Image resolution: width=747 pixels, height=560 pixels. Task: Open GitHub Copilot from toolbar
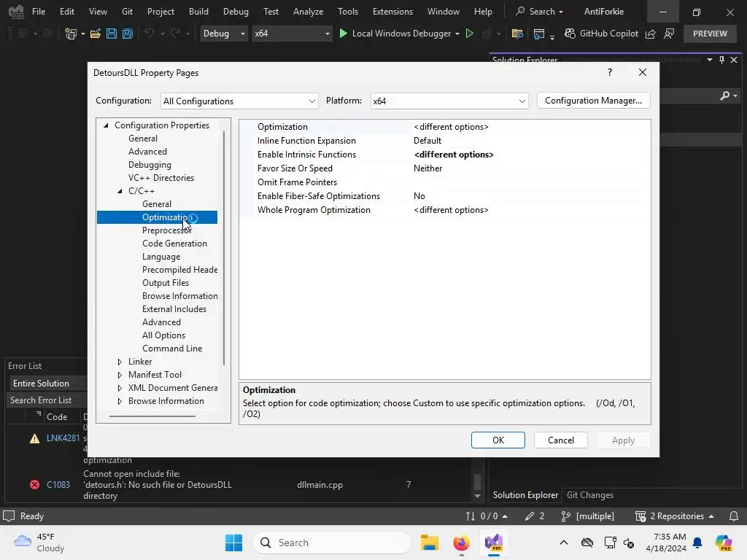point(601,34)
